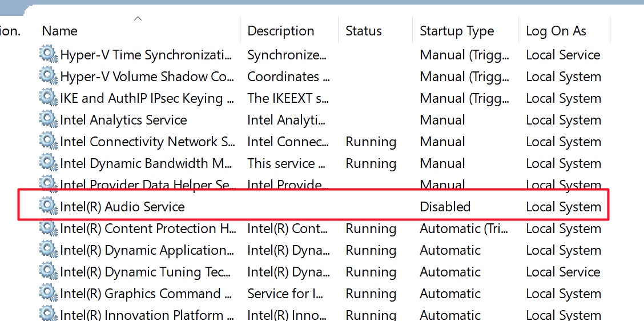This screenshot has height=321, width=644.
Task: Click the 'Intel Analyti...' description cell
Action: tap(286, 121)
